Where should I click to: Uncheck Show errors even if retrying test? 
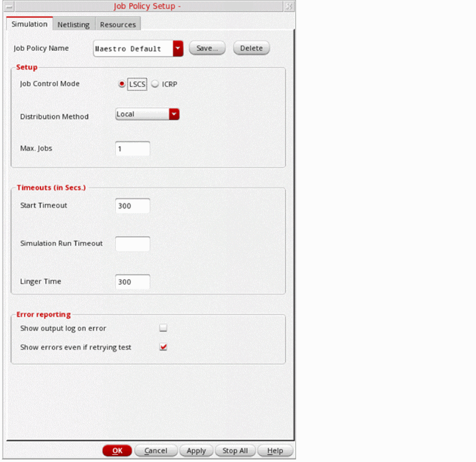[163, 347]
